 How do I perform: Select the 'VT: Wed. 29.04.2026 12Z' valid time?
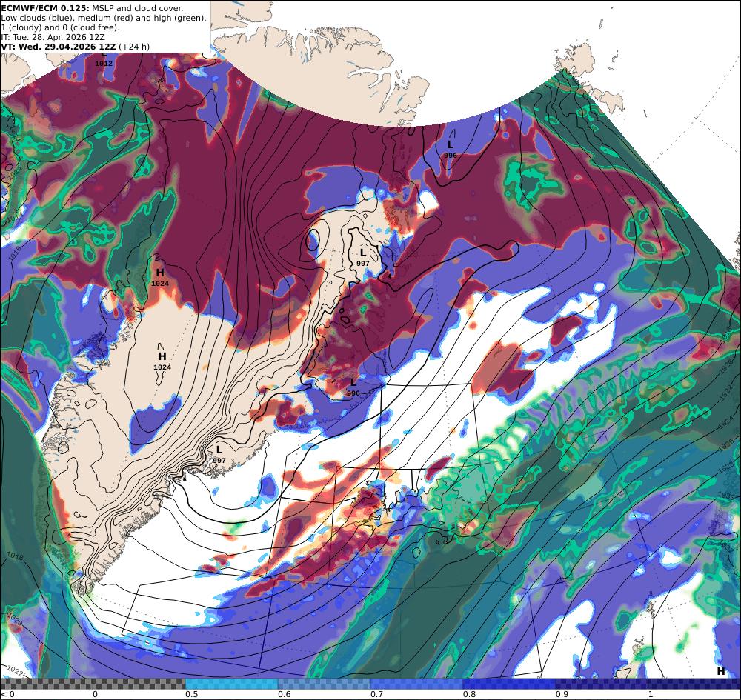point(58,46)
